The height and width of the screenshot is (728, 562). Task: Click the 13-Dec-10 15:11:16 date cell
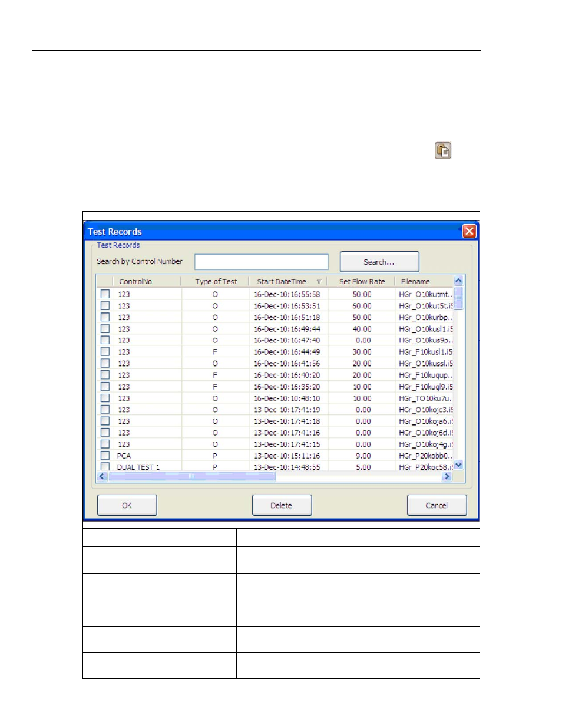click(287, 456)
